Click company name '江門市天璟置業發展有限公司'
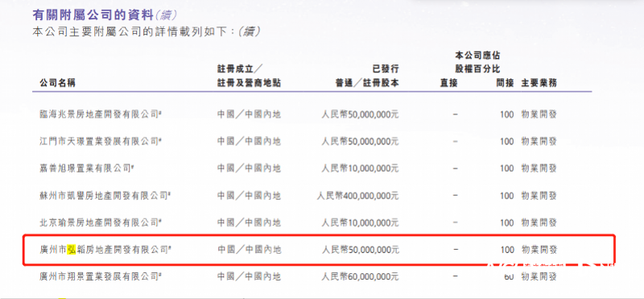This screenshot has width=644, height=299. 99,142
